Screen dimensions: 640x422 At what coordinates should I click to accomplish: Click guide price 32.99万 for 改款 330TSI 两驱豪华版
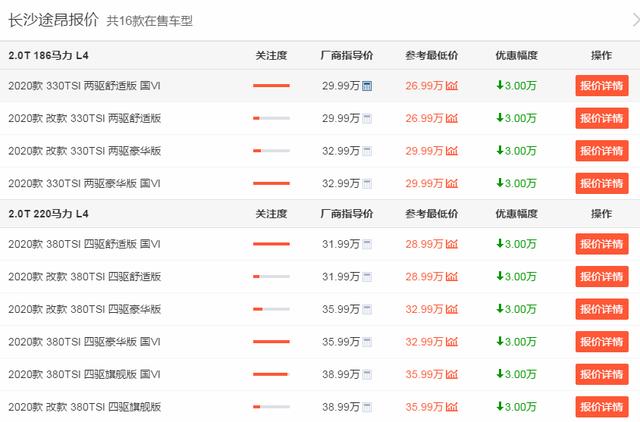(x=341, y=151)
